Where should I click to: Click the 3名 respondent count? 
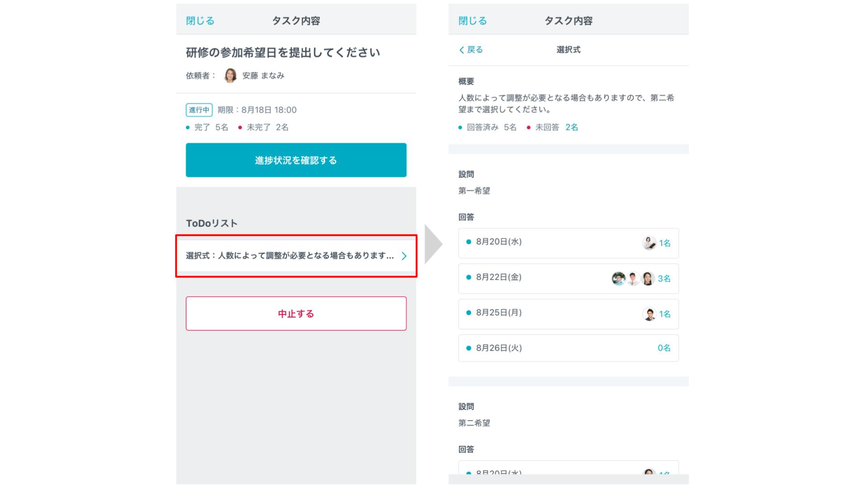[x=664, y=279]
